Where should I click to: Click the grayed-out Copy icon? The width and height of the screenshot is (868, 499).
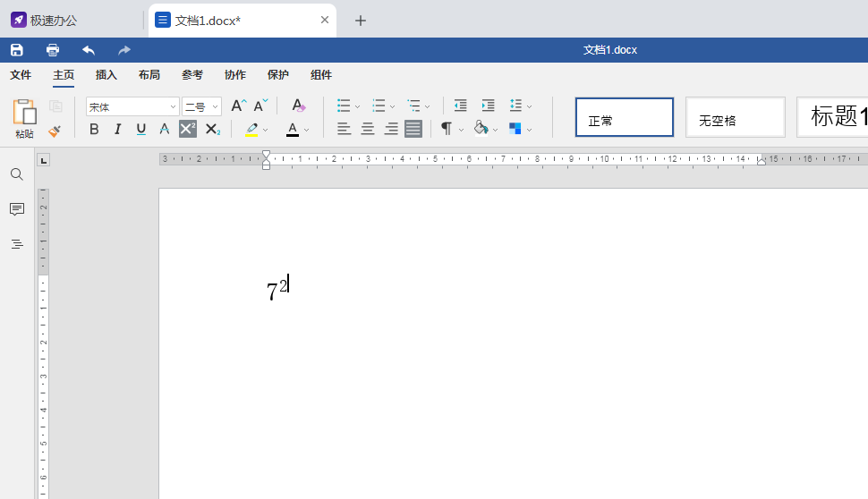click(x=55, y=106)
